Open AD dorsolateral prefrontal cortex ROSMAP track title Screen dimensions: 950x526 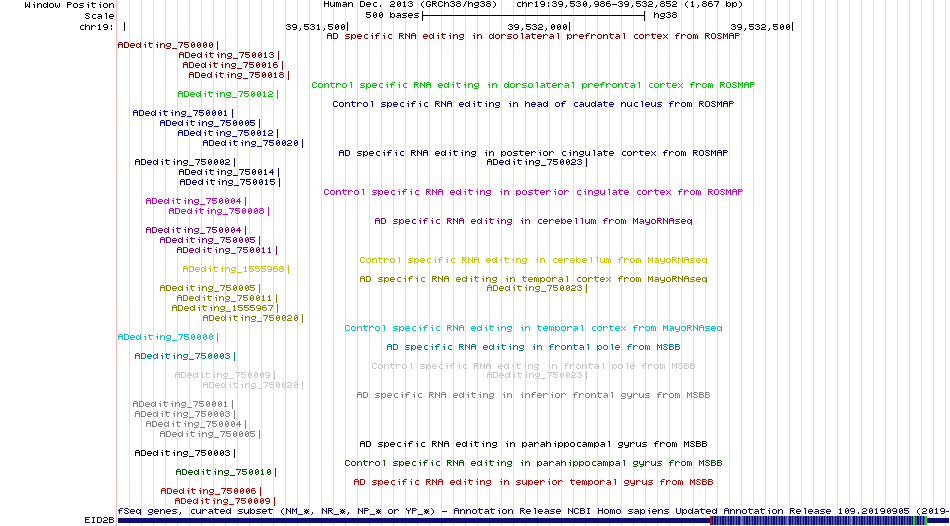[x=533, y=36]
